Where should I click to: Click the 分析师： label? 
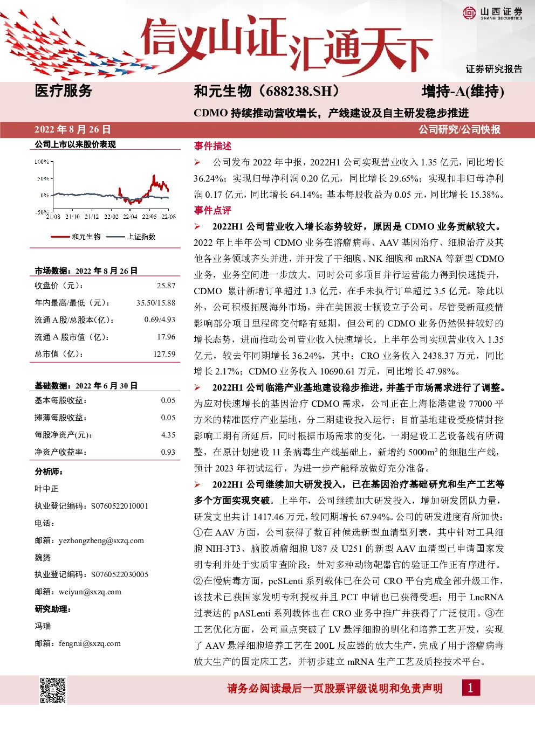click(x=49, y=471)
